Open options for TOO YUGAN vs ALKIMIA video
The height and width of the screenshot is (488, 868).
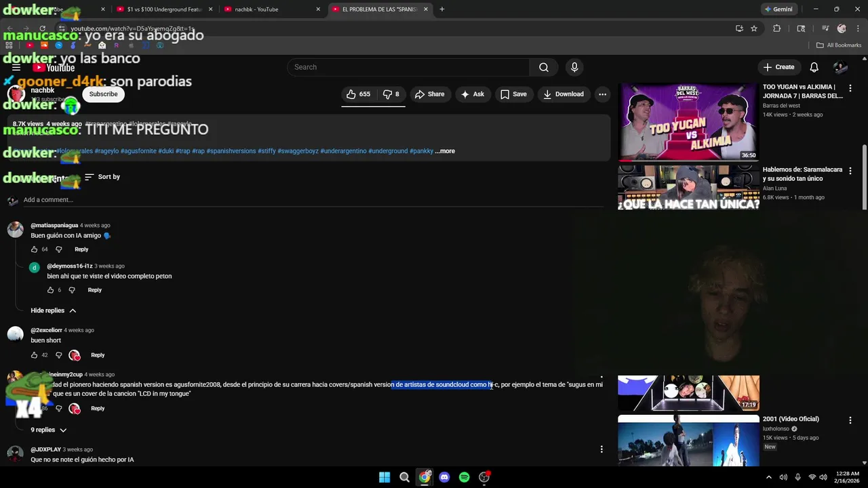click(850, 88)
